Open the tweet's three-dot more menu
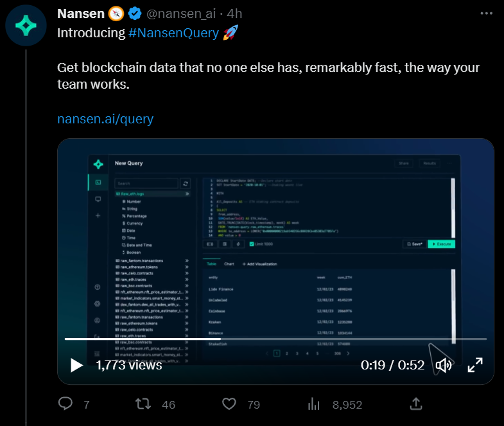Screen dimensions: 504x426 coord(486,13)
